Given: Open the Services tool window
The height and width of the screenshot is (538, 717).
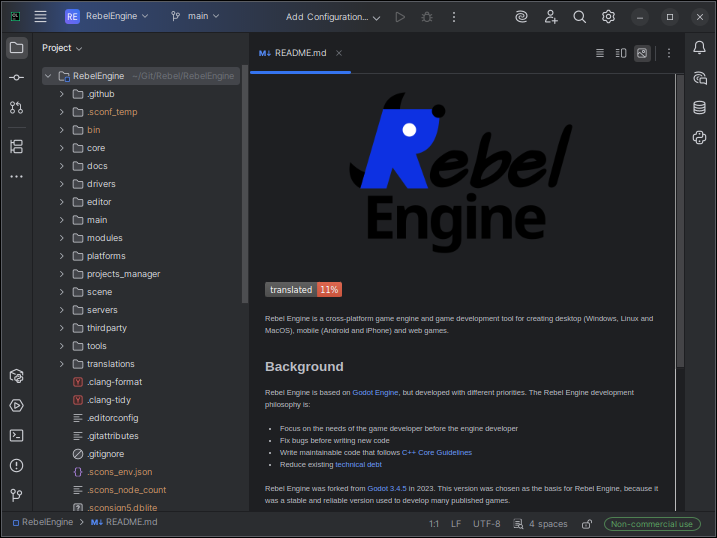Looking at the screenshot, I should [x=16, y=405].
